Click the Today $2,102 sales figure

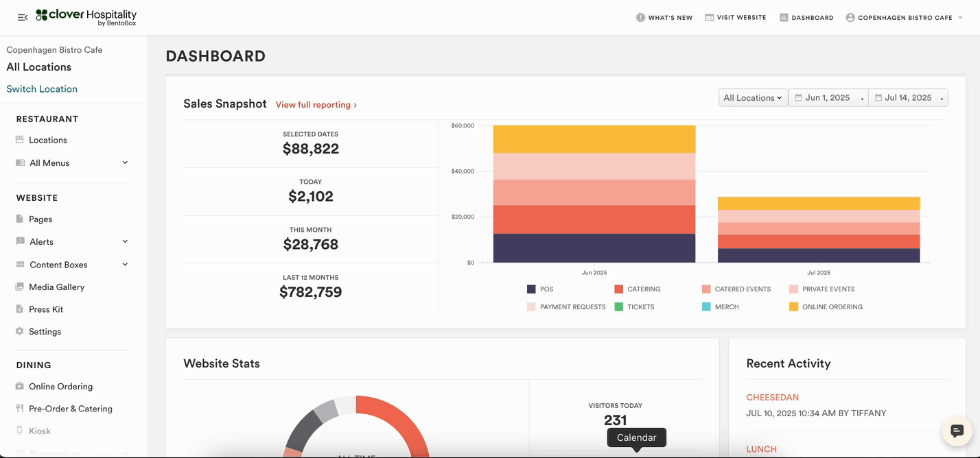click(x=311, y=197)
